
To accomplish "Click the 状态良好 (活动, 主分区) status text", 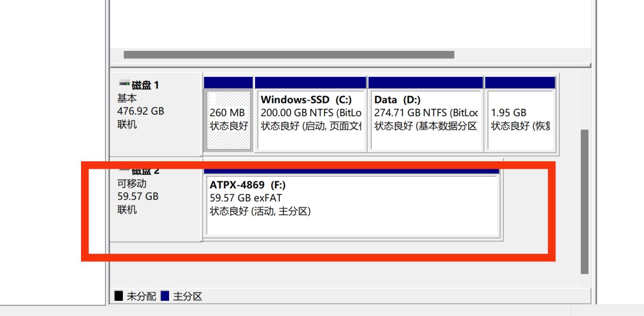I will click(260, 212).
